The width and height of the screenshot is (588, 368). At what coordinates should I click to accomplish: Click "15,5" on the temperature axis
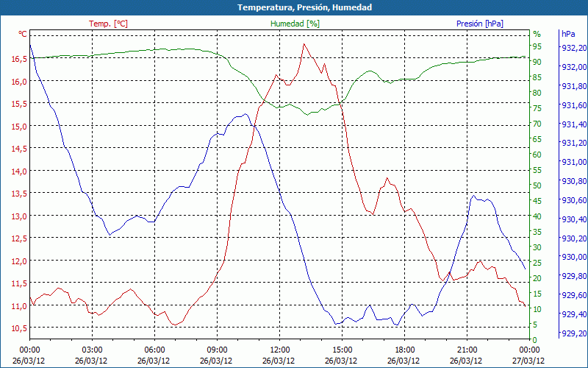click(20, 104)
